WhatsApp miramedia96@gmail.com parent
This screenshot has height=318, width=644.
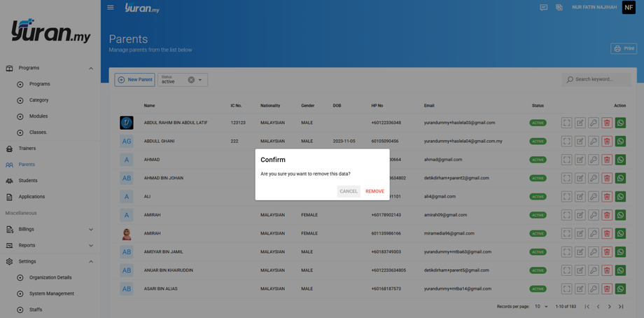(620, 233)
